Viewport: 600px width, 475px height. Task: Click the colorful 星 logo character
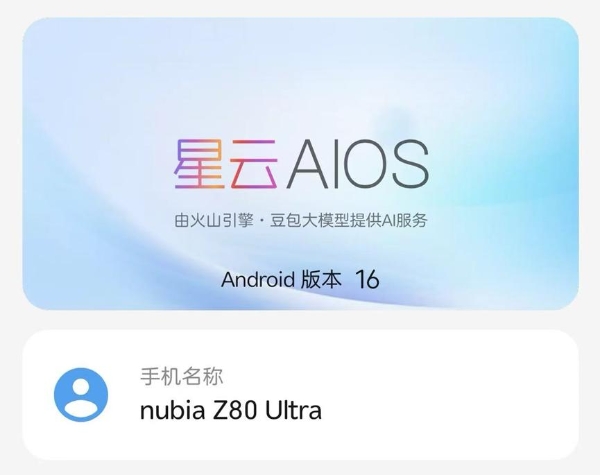[x=199, y=164]
